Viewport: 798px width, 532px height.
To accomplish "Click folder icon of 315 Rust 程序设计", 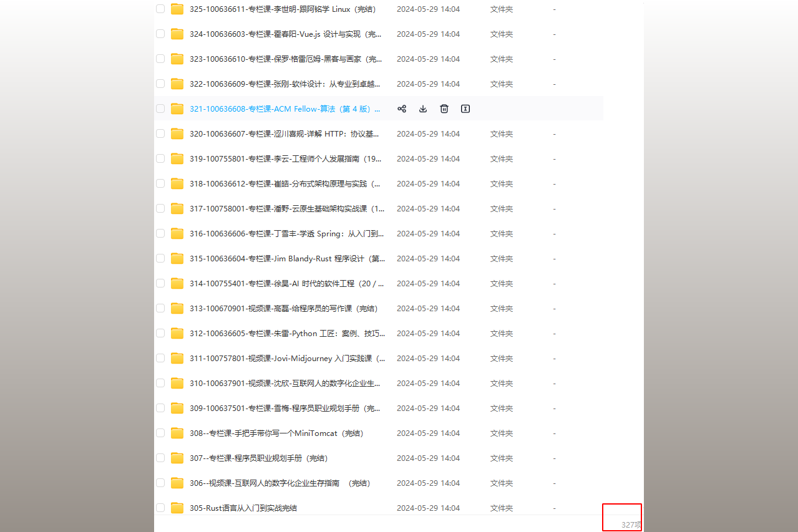I will (177, 258).
